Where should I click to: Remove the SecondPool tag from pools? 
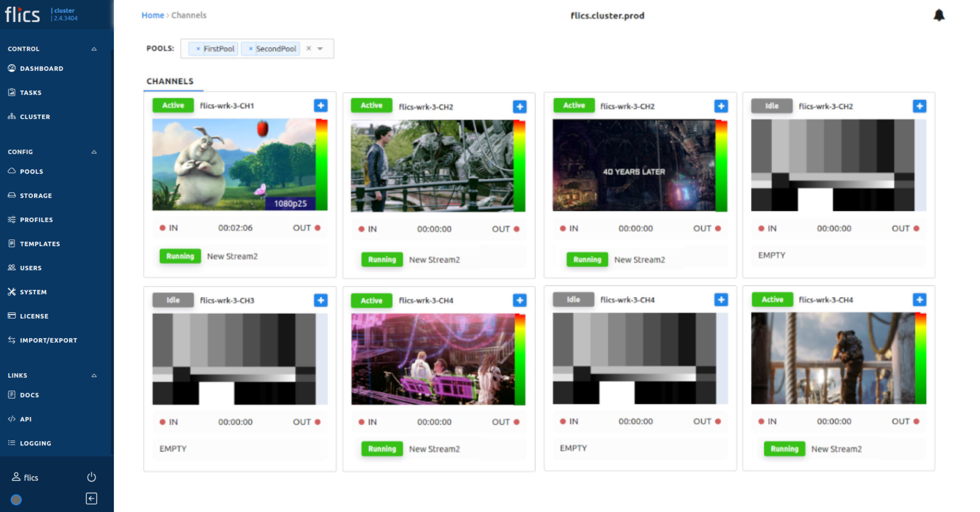click(x=250, y=49)
